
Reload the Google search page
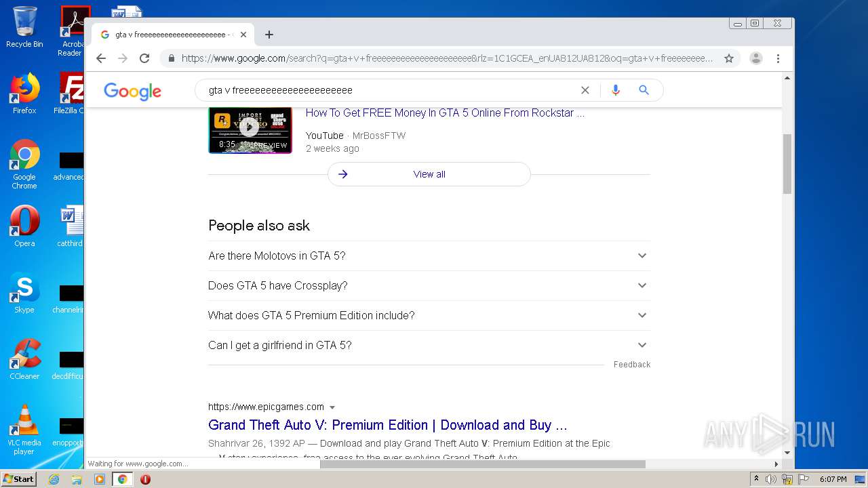tap(144, 58)
